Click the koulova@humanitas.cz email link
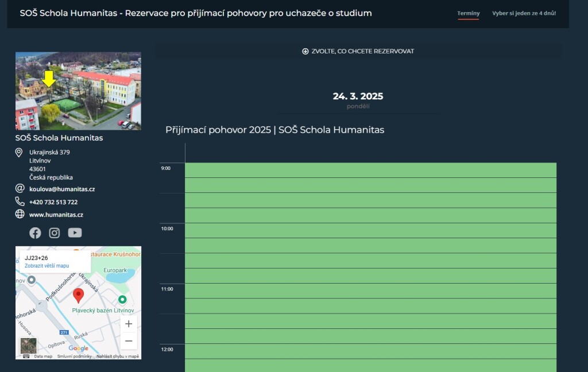Viewport: 588px width, 372px height. [62, 189]
